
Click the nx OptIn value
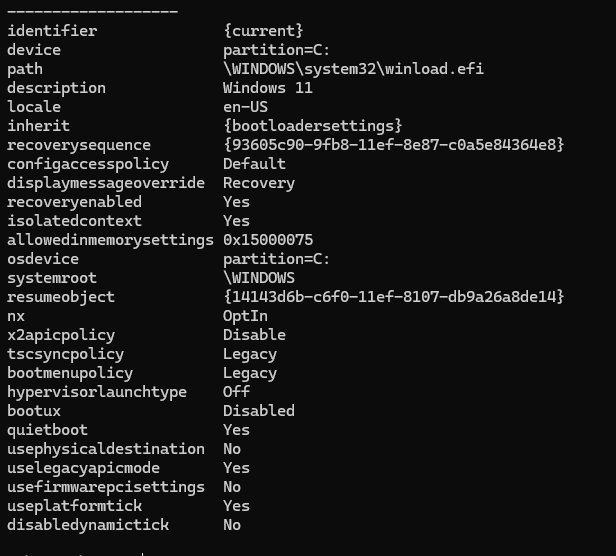[245, 316]
